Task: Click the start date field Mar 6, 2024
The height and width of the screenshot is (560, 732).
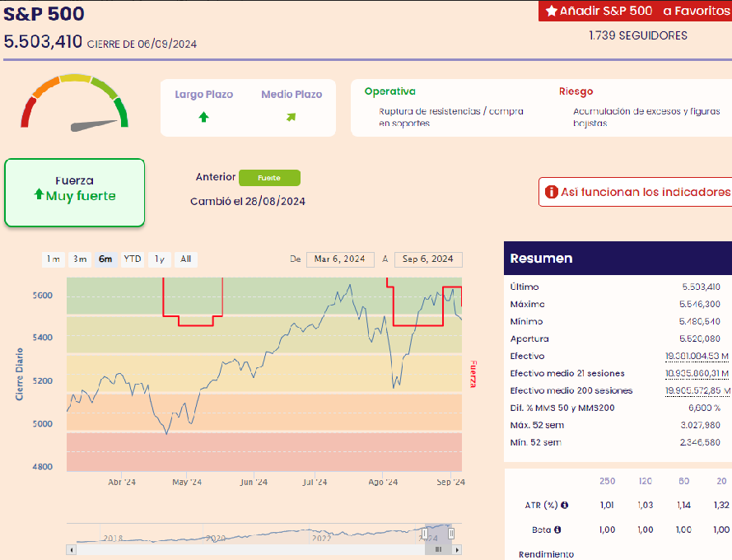Action: click(x=340, y=259)
